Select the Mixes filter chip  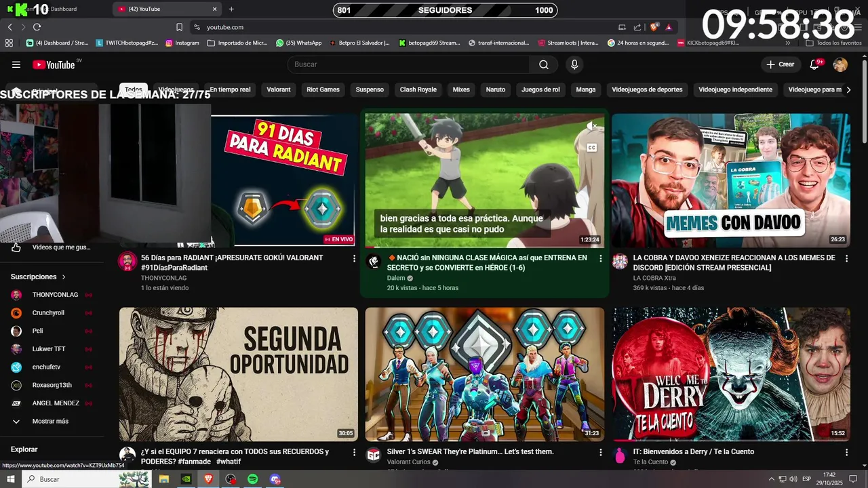tap(461, 89)
